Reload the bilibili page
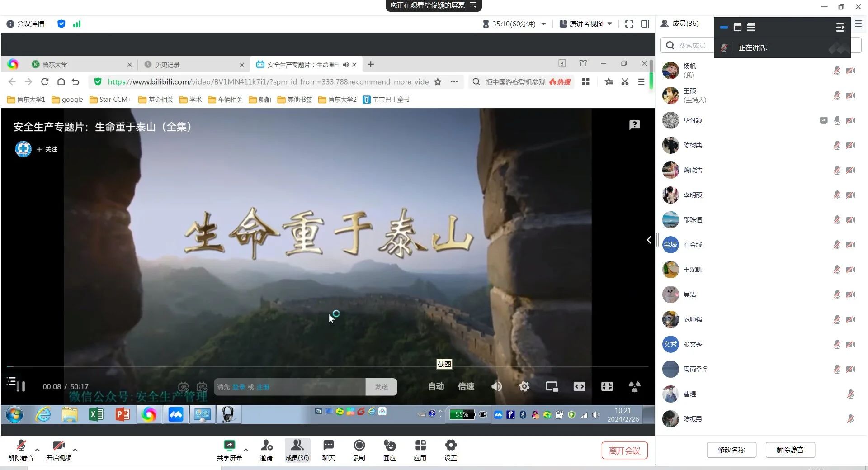The height and width of the screenshot is (470, 868). [x=45, y=82]
